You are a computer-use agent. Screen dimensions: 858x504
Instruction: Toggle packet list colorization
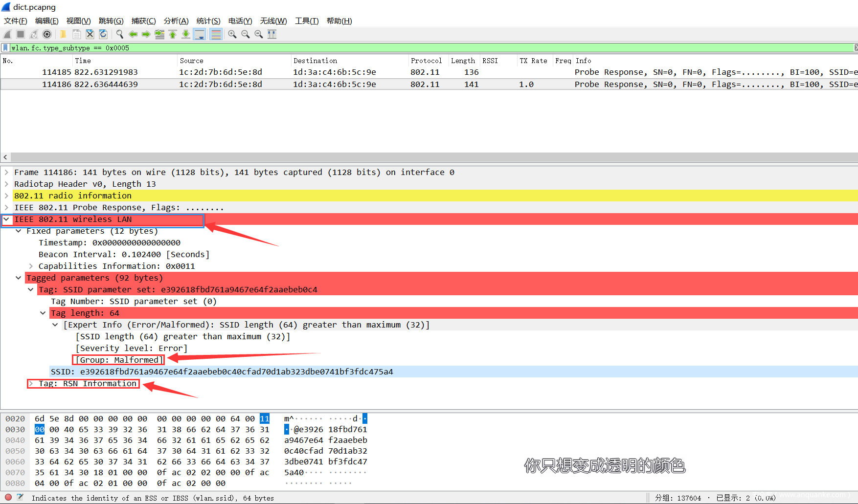click(x=216, y=34)
